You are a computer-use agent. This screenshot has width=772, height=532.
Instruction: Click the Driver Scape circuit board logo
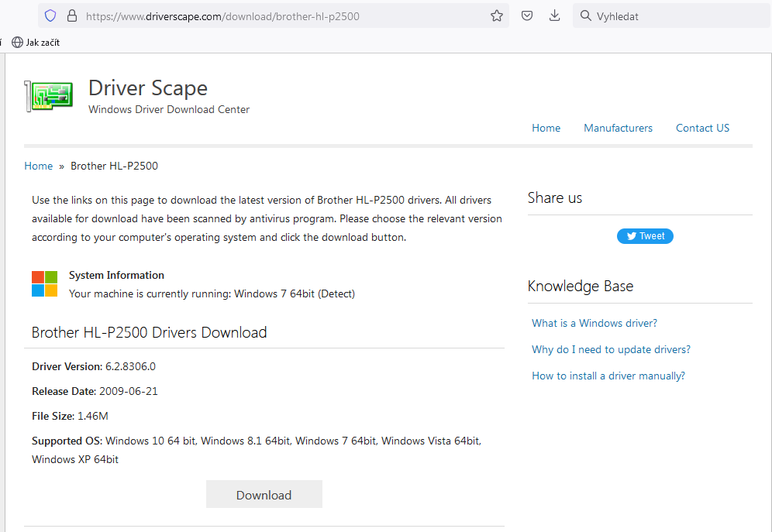pyautogui.click(x=48, y=97)
